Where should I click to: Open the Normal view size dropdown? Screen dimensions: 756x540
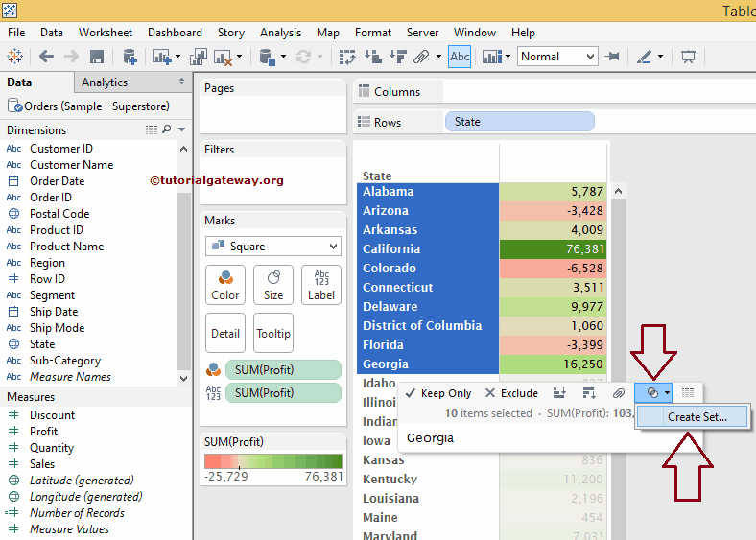click(557, 57)
